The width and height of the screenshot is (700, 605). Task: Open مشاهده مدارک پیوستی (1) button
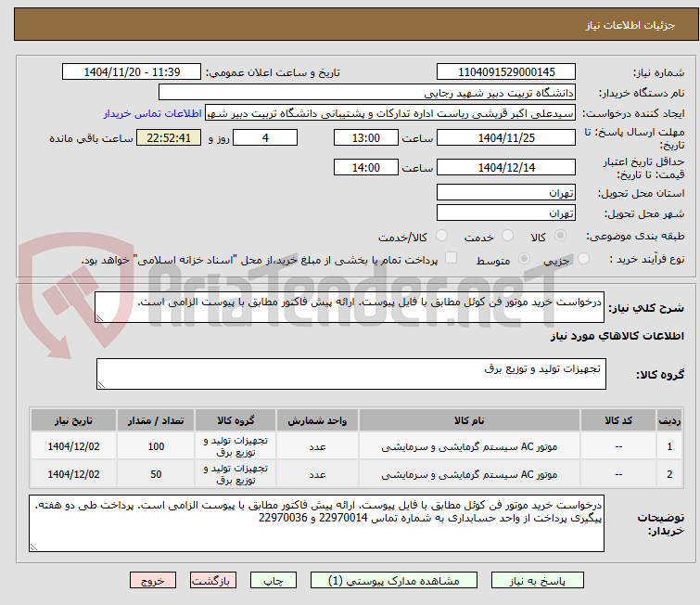coord(394,581)
